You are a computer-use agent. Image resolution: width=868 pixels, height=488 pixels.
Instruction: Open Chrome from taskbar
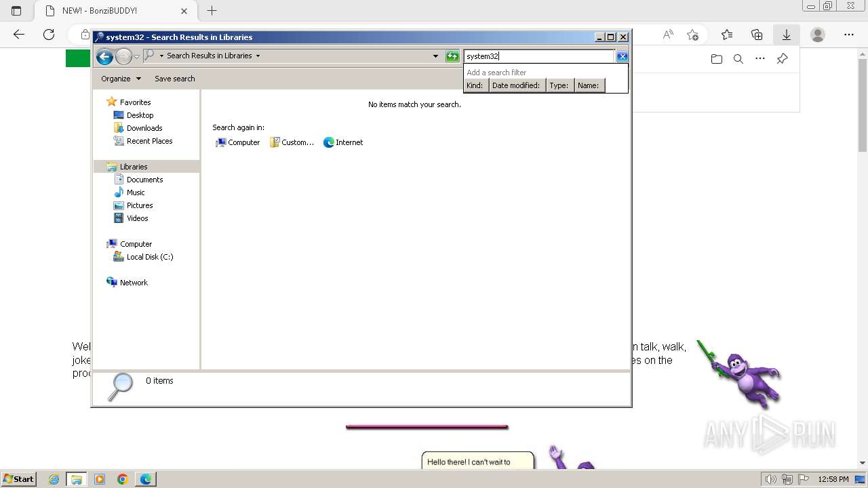pos(123,479)
